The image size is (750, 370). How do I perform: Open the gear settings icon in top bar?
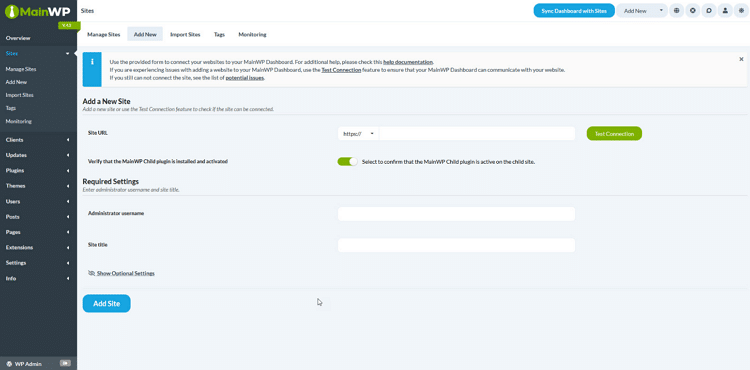(x=741, y=11)
